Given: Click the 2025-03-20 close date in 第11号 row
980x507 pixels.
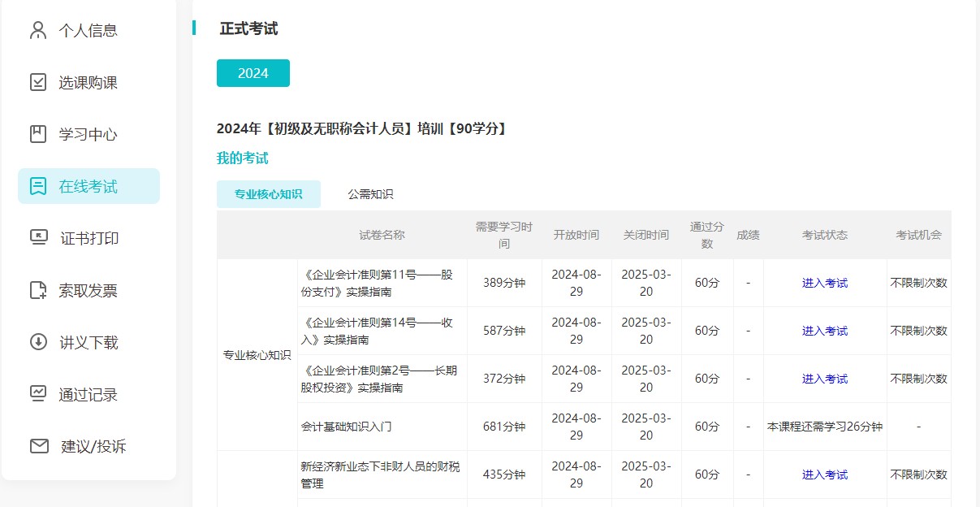Looking at the screenshot, I should click(x=646, y=283).
